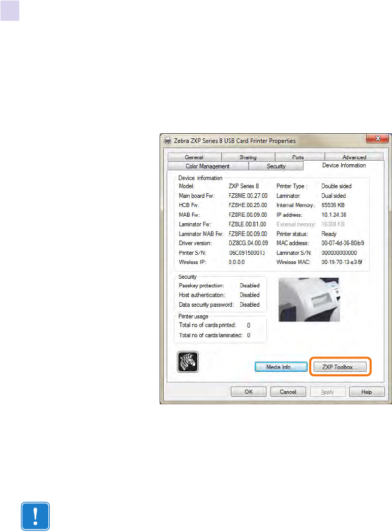
Task: Open the Sharing tab
Action: pos(248,157)
